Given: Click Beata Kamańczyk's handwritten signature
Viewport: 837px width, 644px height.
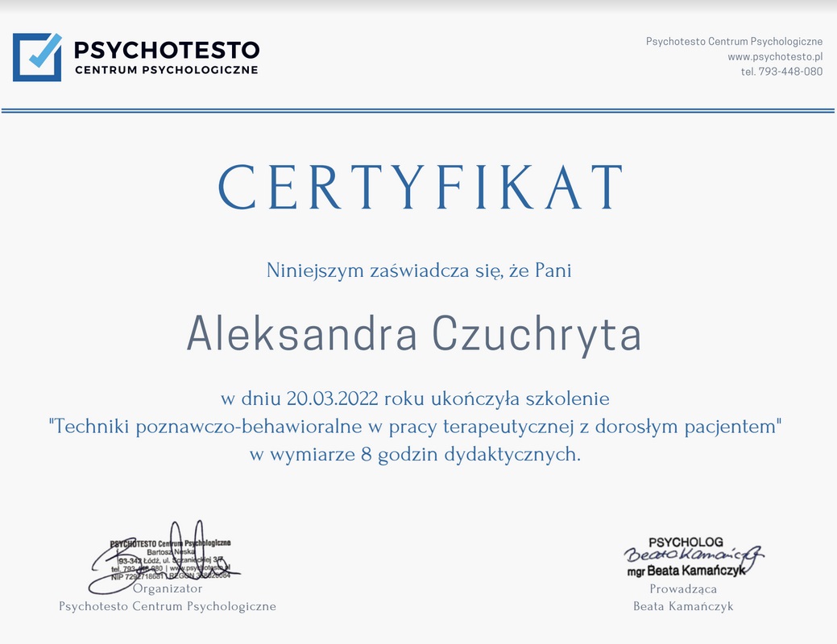Looking at the screenshot, I should click(693, 555).
